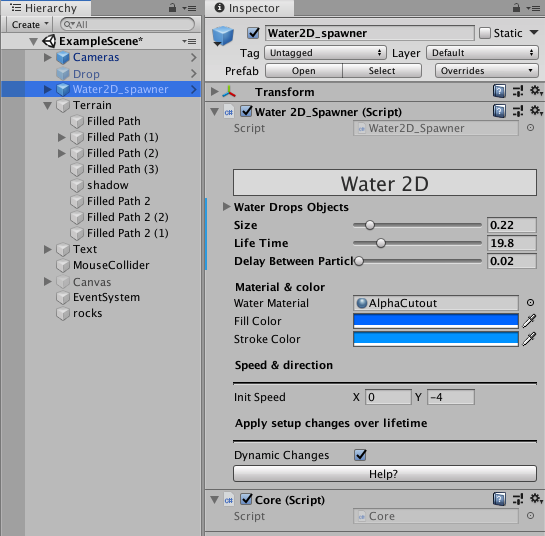The width and height of the screenshot is (545, 536).
Task: Open the Transform component help reference icon
Action: [x=499, y=92]
